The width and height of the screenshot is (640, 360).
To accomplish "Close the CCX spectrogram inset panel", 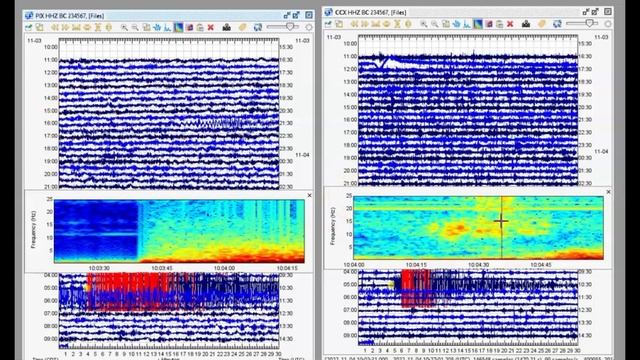I will pyautogui.click(x=609, y=191).
